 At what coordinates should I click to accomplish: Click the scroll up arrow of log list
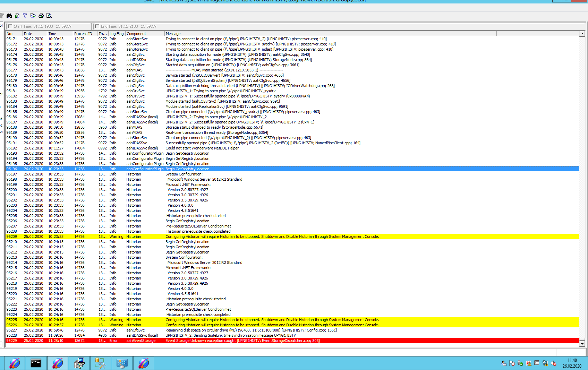[x=582, y=34]
